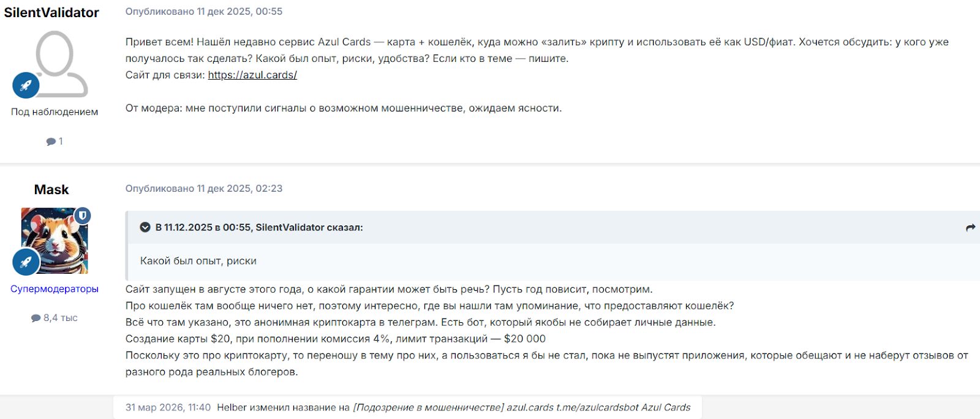Click the 31 мар 2026 timestamp
The height and width of the screenshot is (419, 980).
pyautogui.click(x=168, y=407)
